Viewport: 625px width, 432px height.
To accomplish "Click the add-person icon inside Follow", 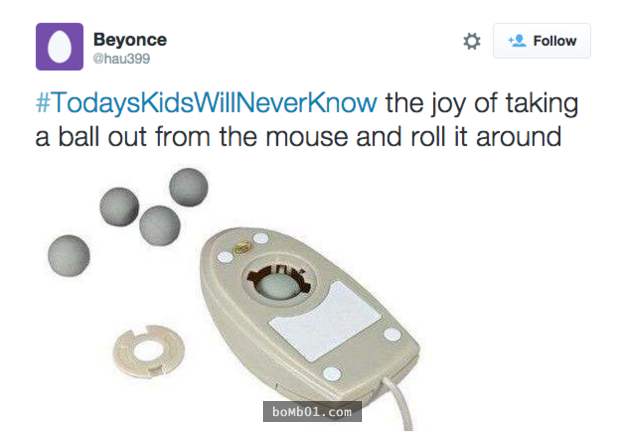I will pos(517,40).
